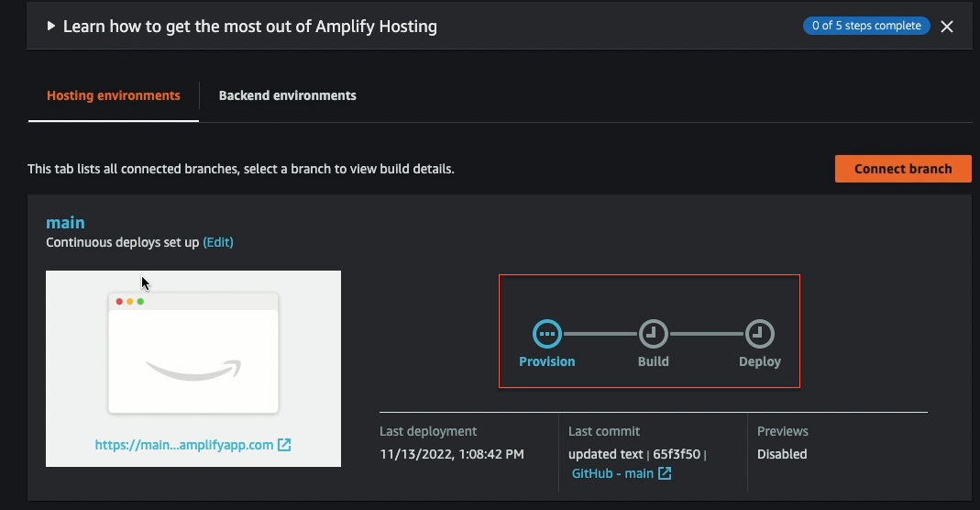Click the Previews Disabled status
This screenshot has height=510, width=980.
pos(782,454)
